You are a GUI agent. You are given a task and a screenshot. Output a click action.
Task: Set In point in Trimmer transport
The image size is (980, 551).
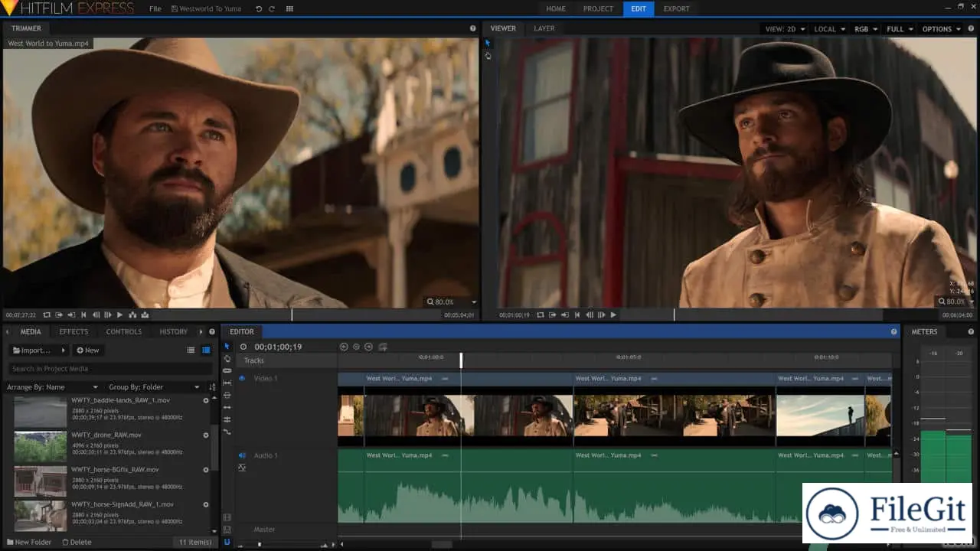click(x=59, y=315)
